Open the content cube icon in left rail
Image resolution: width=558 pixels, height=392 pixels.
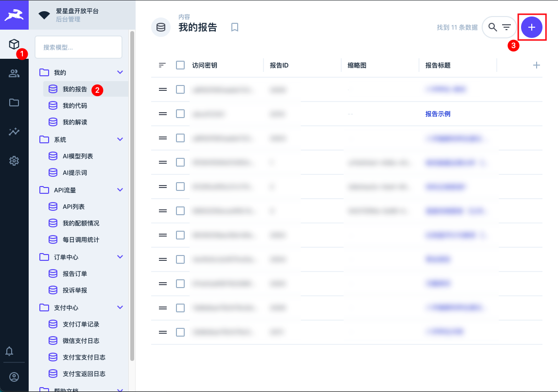click(x=14, y=44)
